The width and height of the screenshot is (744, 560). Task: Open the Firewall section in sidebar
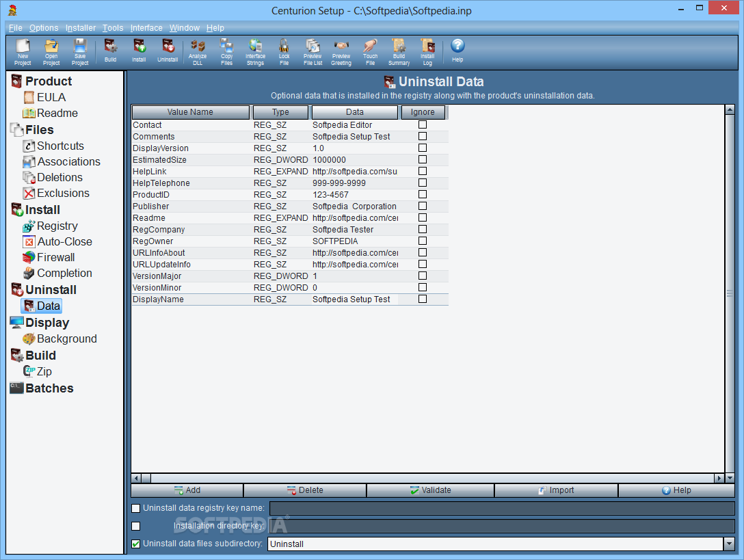point(49,257)
